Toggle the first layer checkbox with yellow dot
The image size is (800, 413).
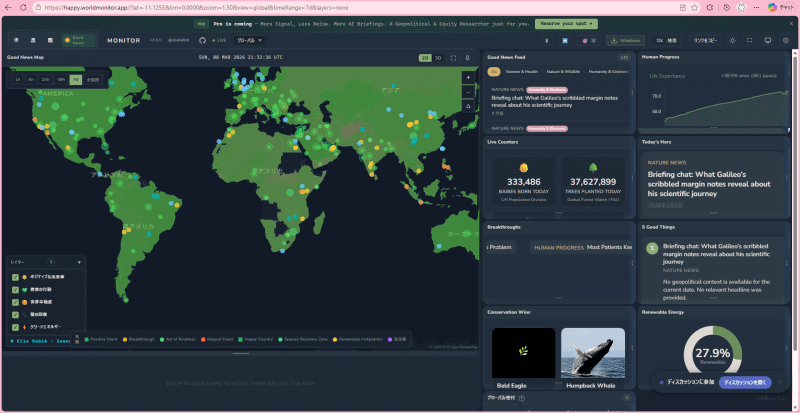pos(15,277)
